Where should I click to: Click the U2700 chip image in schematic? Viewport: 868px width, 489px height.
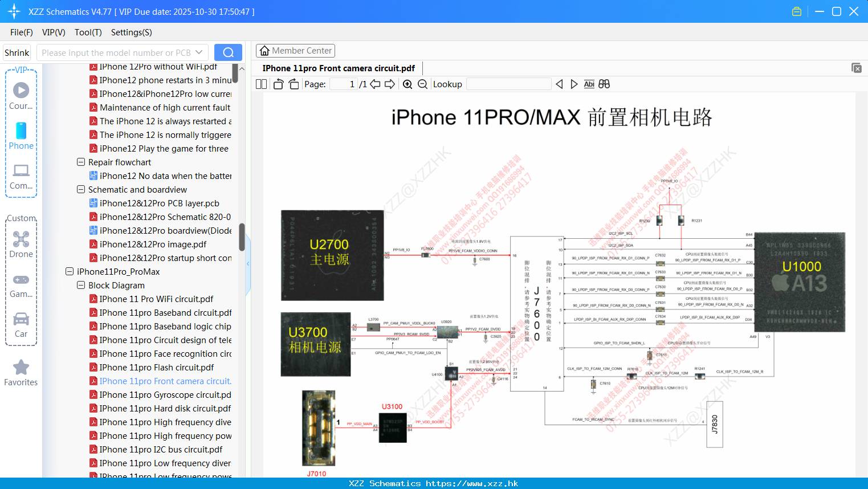332,255
